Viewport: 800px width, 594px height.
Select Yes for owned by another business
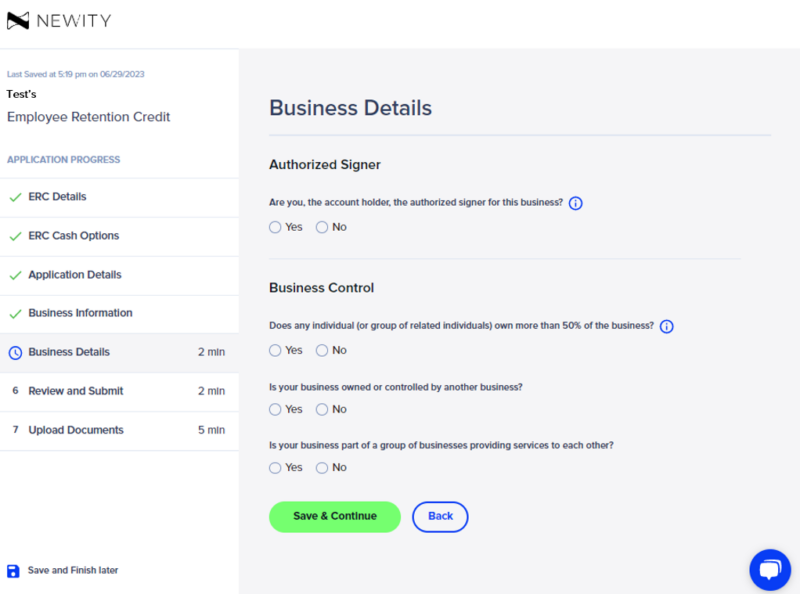coord(276,409)
